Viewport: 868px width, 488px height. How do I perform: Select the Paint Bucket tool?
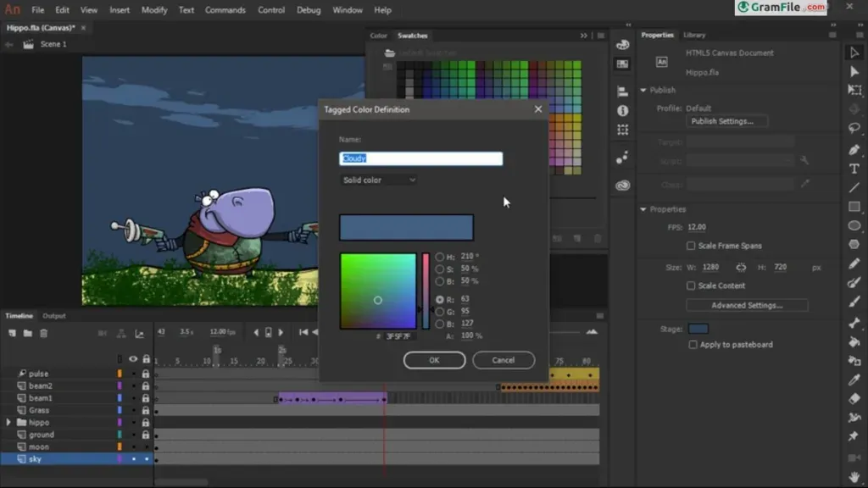pos(854,342)
